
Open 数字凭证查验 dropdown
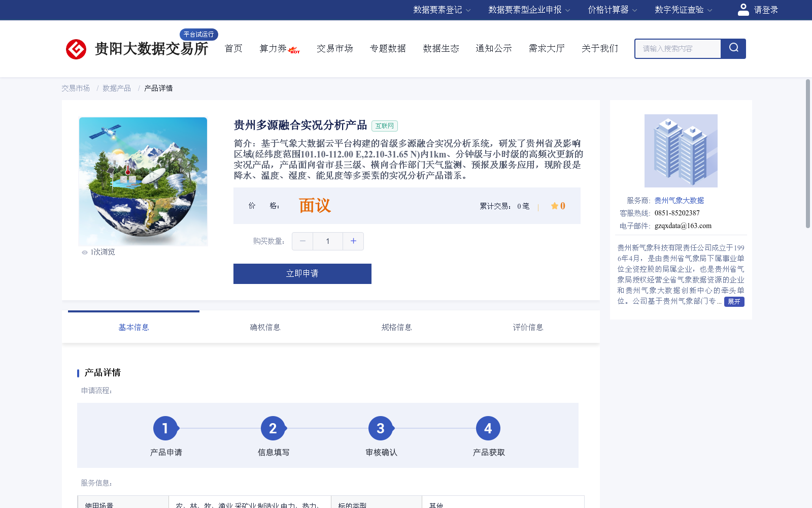683,10
